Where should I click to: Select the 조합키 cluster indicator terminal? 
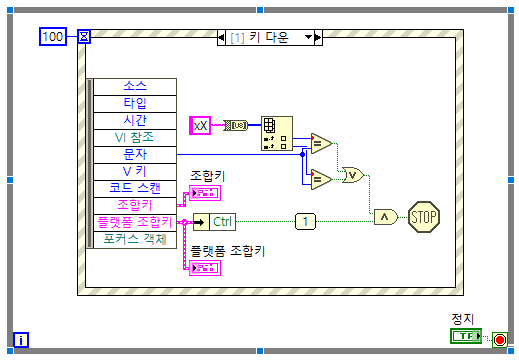tap(205, 193)
